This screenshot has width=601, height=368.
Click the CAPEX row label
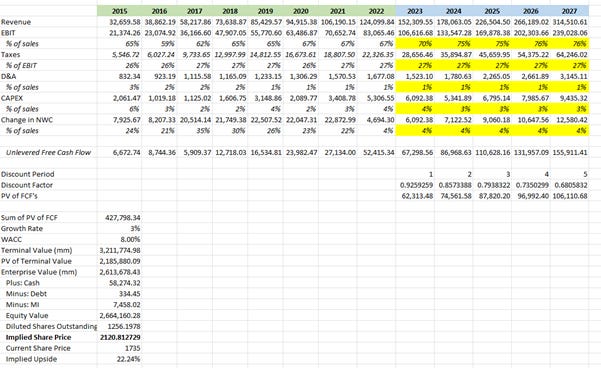(12, 98)
